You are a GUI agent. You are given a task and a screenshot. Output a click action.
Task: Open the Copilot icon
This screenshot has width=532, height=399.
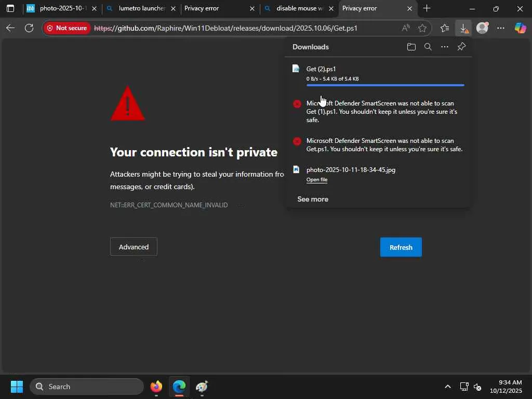[x=520, y=28]
